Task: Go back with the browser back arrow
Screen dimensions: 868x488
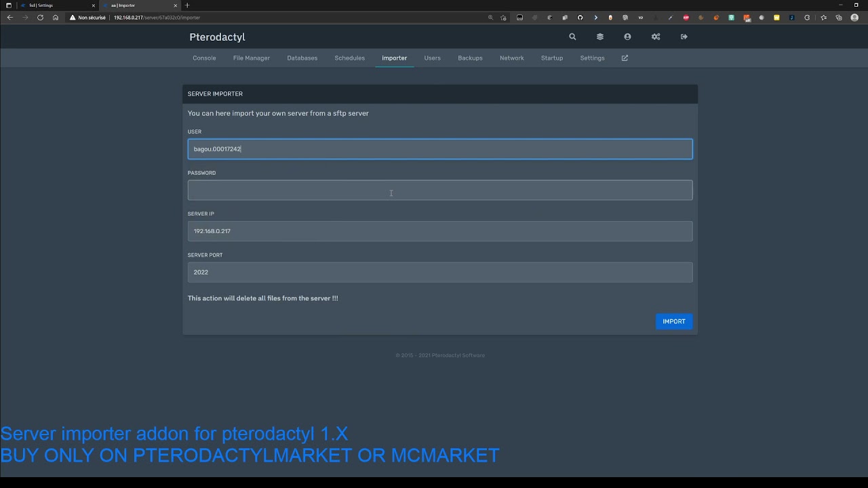Action: point(9,18)
